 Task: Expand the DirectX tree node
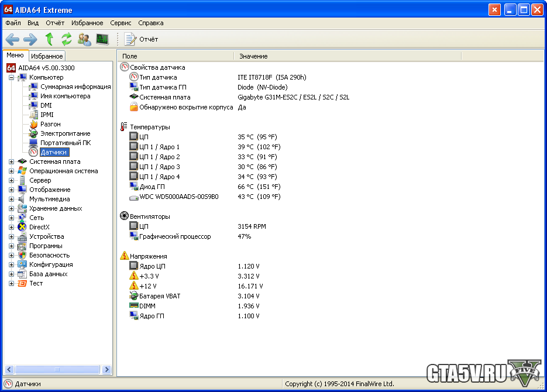[x=11, y=227]
